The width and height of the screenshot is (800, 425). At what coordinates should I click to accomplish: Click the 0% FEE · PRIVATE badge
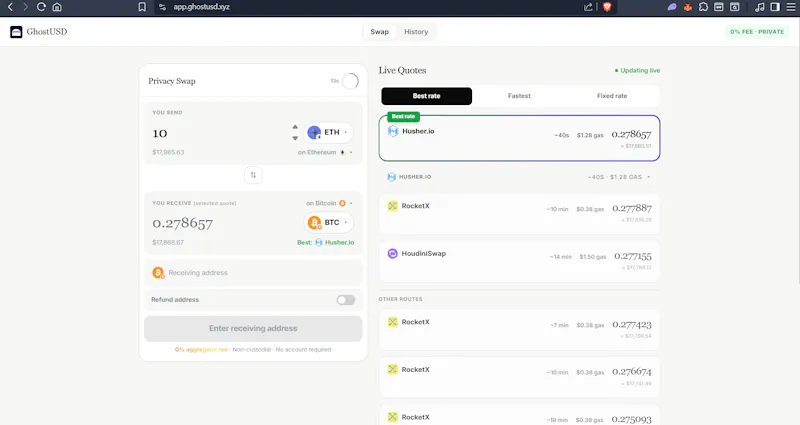pos(757,32)
